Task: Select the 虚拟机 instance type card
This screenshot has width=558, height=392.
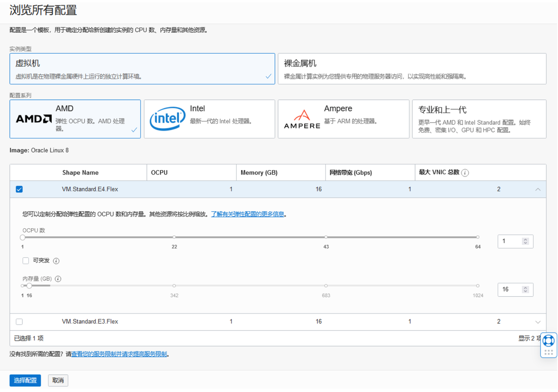Action: tap(142, 69)
